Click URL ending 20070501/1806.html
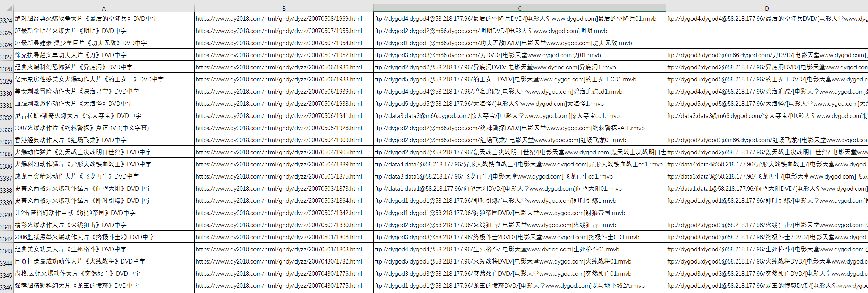Image resolution: width=868 pixels, height=293 pixels. [279, 237]
